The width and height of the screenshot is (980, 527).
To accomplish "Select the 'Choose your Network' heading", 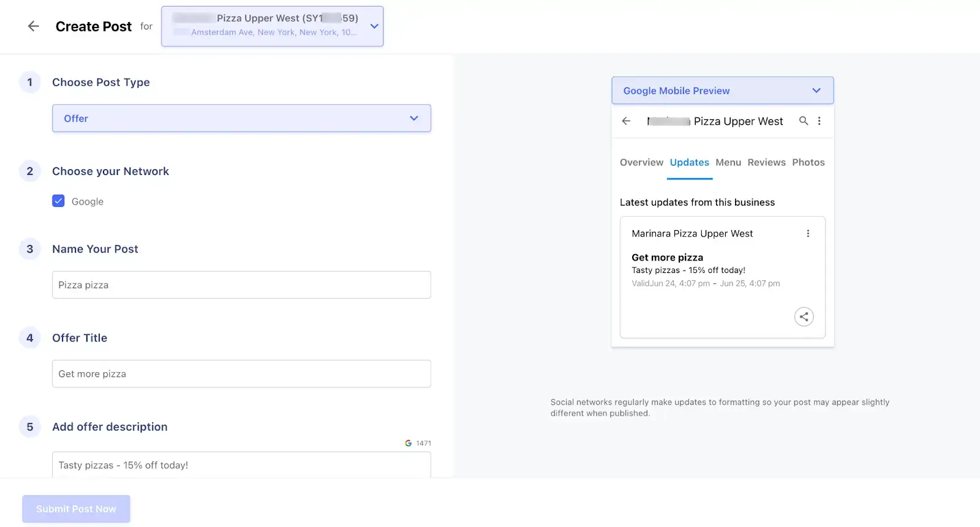I will coord(110,171).
